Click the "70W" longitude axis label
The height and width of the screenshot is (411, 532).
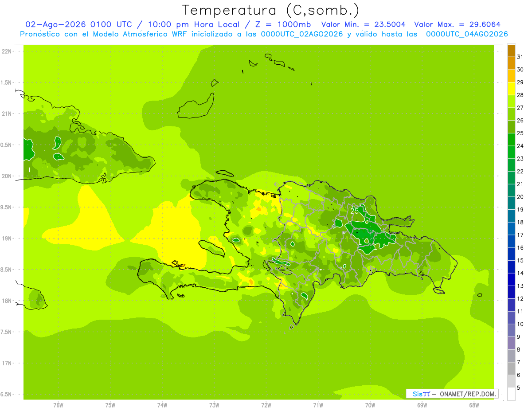click(370, 405)
